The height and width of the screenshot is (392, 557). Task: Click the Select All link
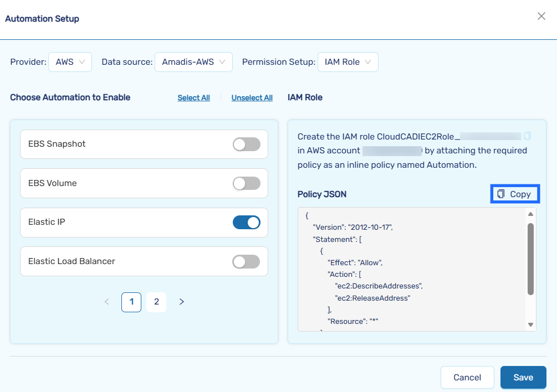click(x=193, y=98)
